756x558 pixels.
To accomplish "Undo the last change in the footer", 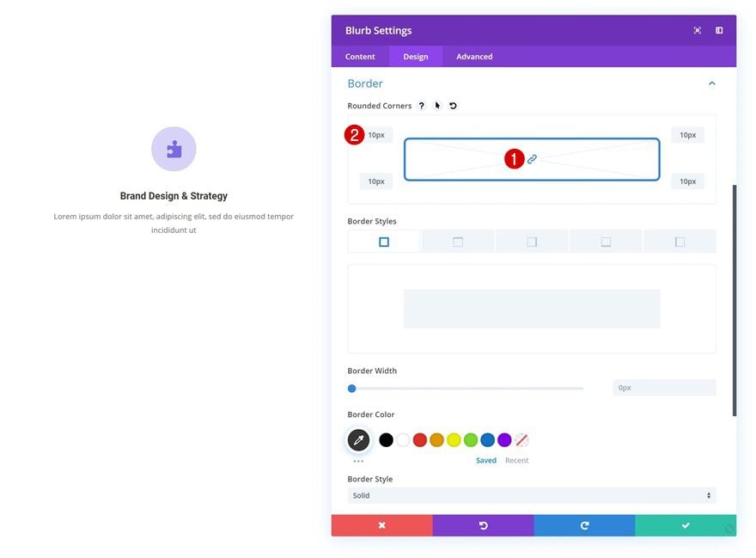I will click(483, 525).
